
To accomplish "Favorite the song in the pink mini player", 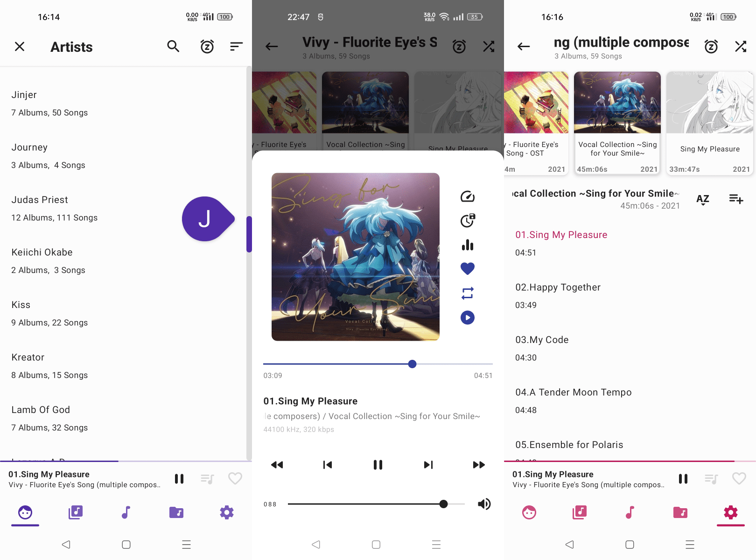I will coord(739,478).
